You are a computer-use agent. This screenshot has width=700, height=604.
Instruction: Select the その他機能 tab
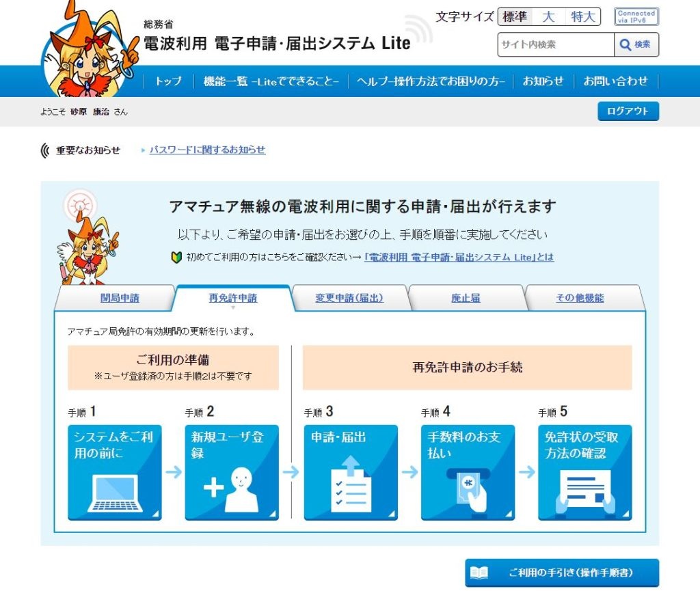click(580, 298)
